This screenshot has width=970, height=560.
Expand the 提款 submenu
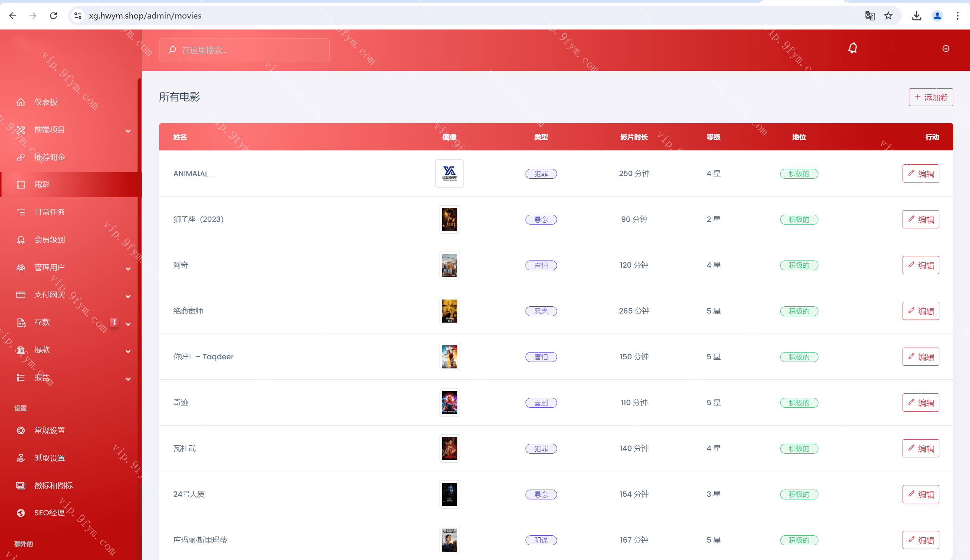[x=128, y=351]
